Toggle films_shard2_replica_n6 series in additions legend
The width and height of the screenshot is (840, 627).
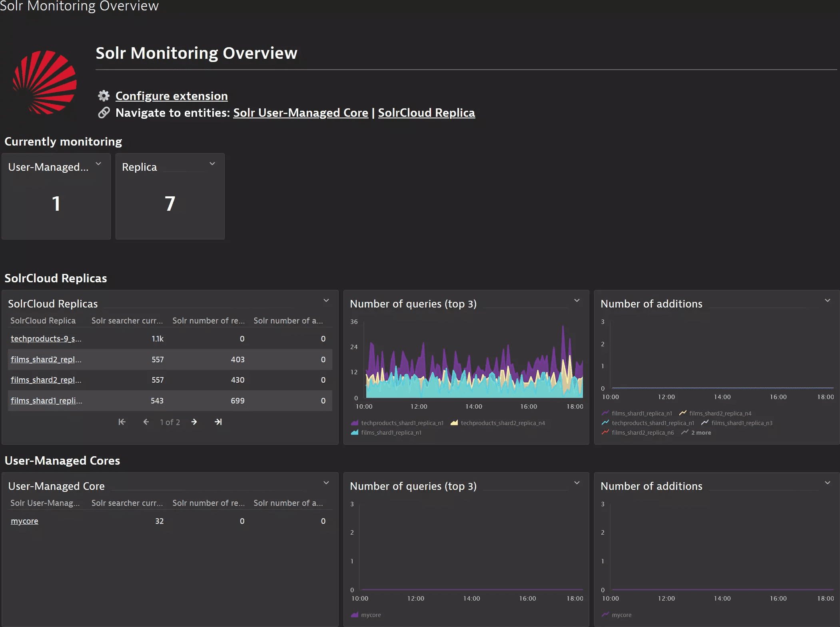point(642,433)
